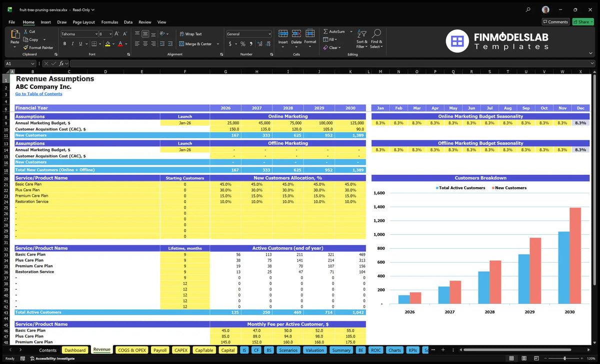Cut the selection with scissors icon
Image resolution: width=600 pixels, height=364 pixels.
tap(29, 31)
